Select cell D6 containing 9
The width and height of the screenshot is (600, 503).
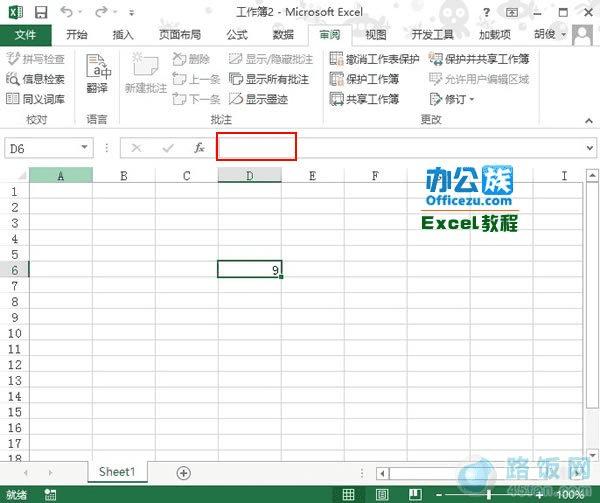tap(249, 270)
